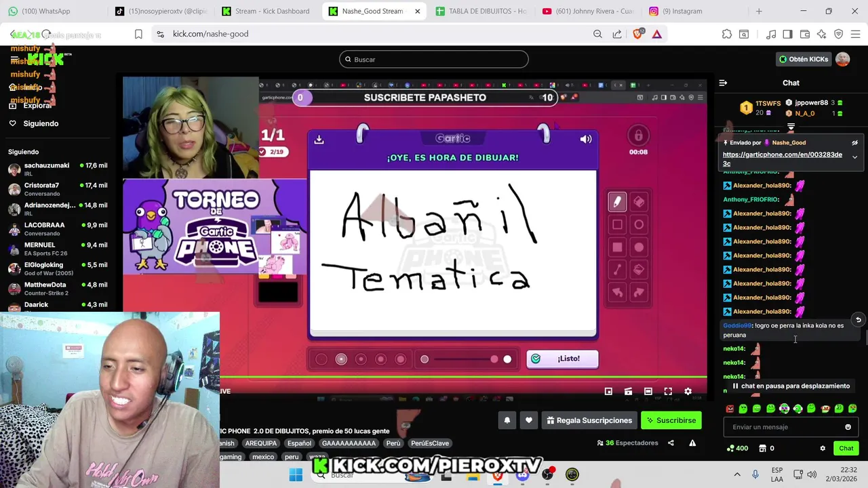Open MatthewDota channel in sidebar
The height and width of the screenshot is (488, 868).
(58, 289)
